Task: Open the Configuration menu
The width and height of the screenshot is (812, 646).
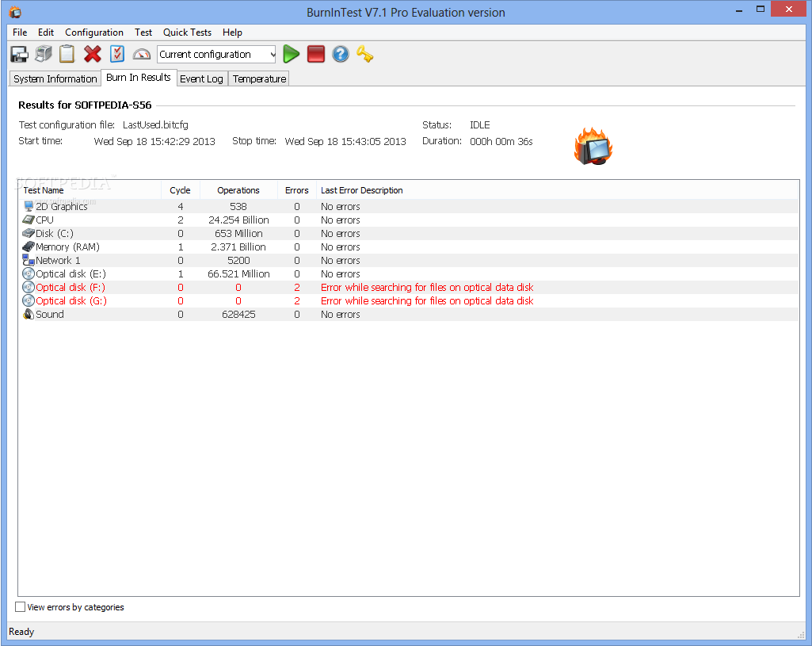Action: (94, 32)
